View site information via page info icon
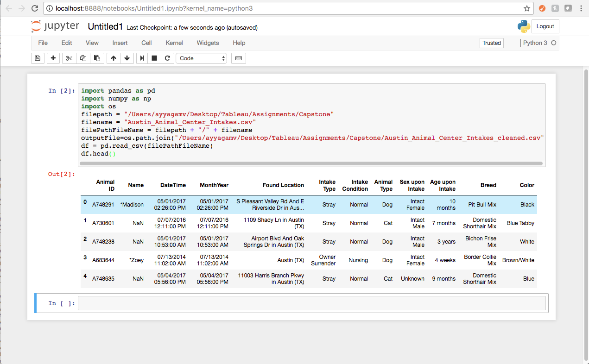The height and width of the screenshot is (364, 589). (49, 8)
